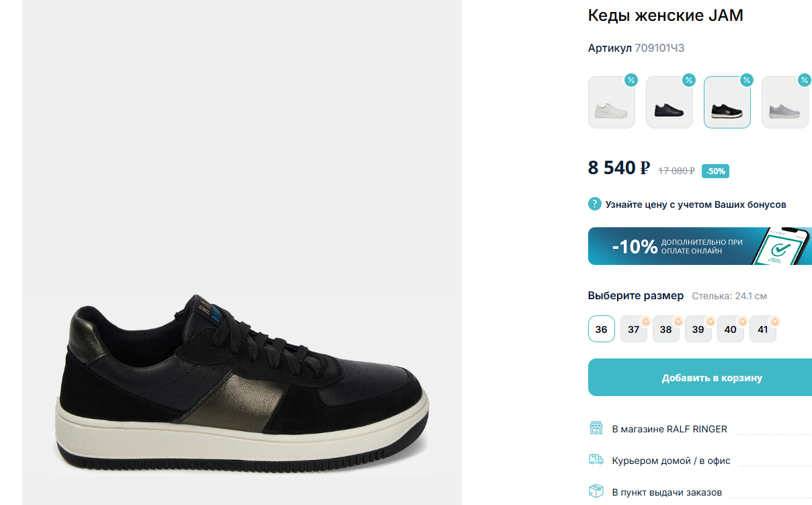Choose the grey sneaker color variant
Screen dimensions: 812x505
click(x=785, y=102)
